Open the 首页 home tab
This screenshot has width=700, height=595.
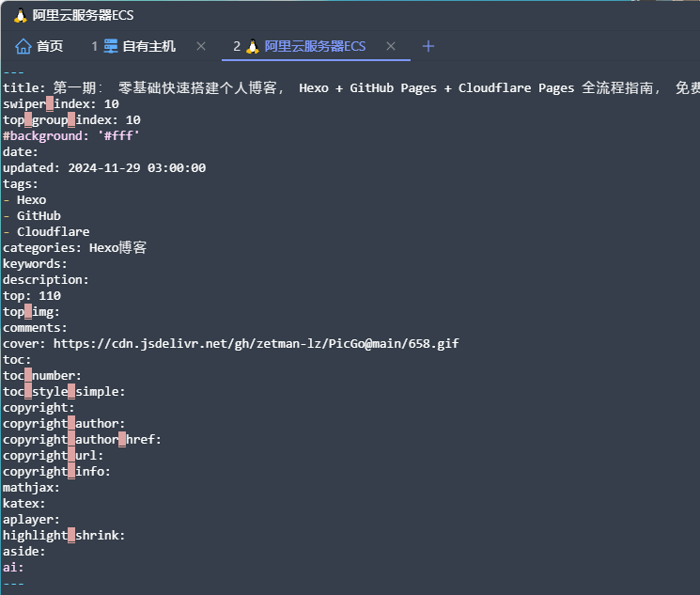[x=39, y=46]
